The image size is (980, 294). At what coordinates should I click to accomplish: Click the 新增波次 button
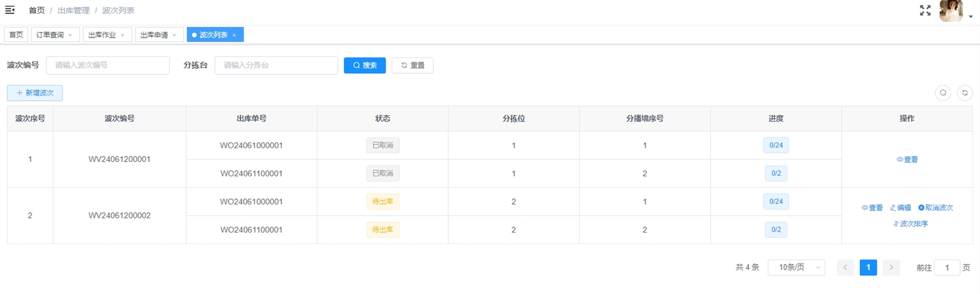34,93
